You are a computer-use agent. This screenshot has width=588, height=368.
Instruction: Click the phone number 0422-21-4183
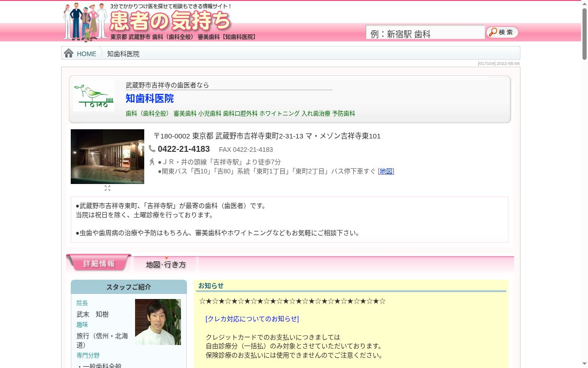[184, 149]
